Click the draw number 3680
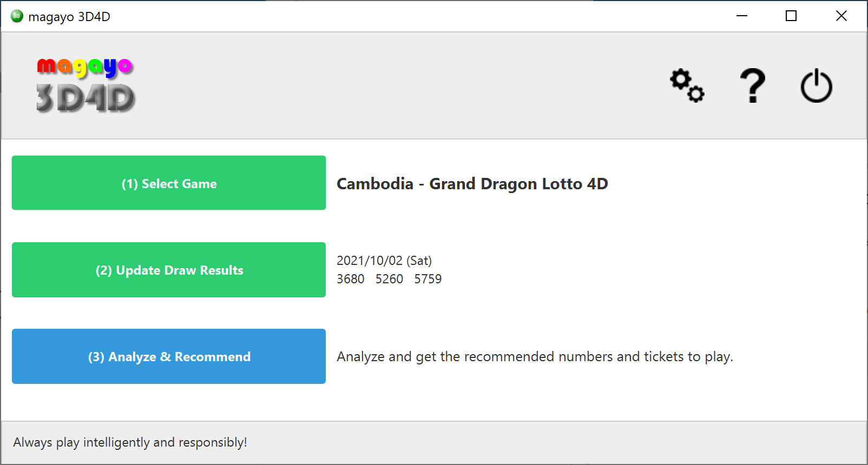This screenshot has width=868, height=465. click(x=351, y=279)
